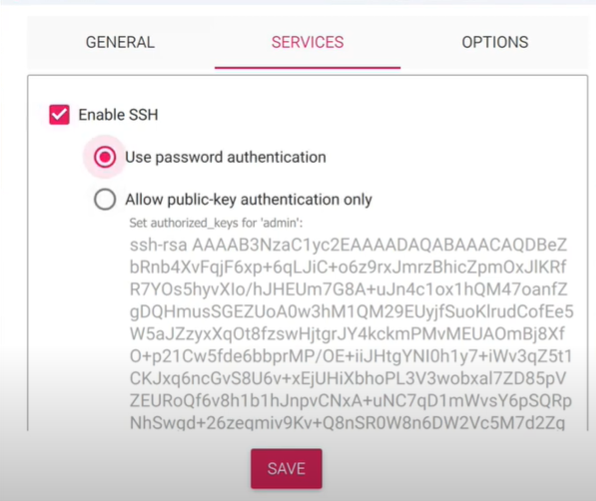Click the key line beginning ZEURoQf6v8h1b1hJnpv
The height and width of the screenshot is (501, 596).
(350, 401)
